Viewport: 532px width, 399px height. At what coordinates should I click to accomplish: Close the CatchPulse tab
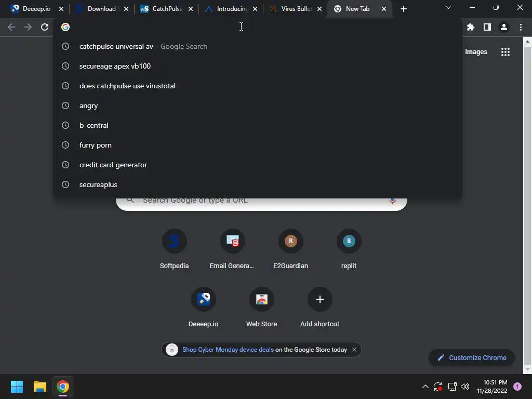191,9
